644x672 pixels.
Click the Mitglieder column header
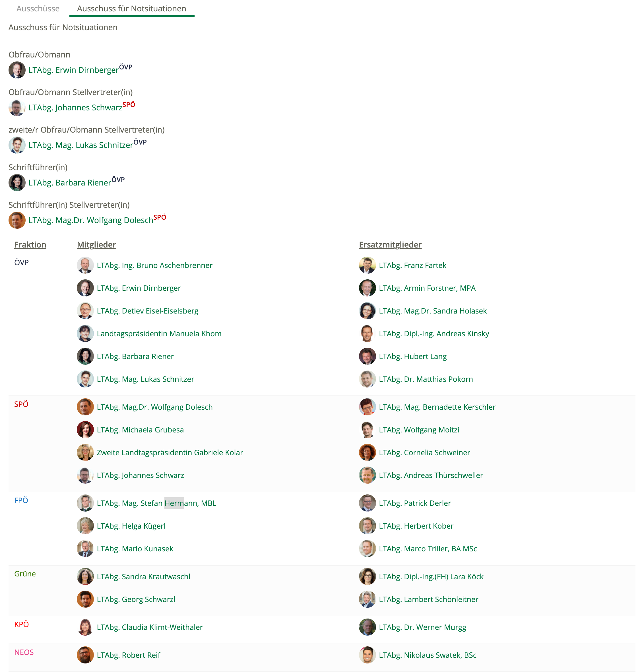[96, 244]
